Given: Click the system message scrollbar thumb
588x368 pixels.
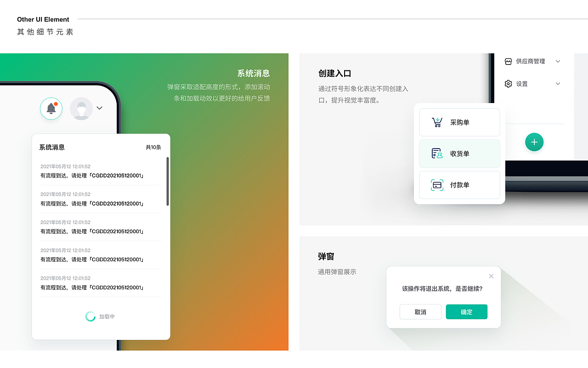Looking at the screenshot, I should pyautogui.click(x=168, y=181).
